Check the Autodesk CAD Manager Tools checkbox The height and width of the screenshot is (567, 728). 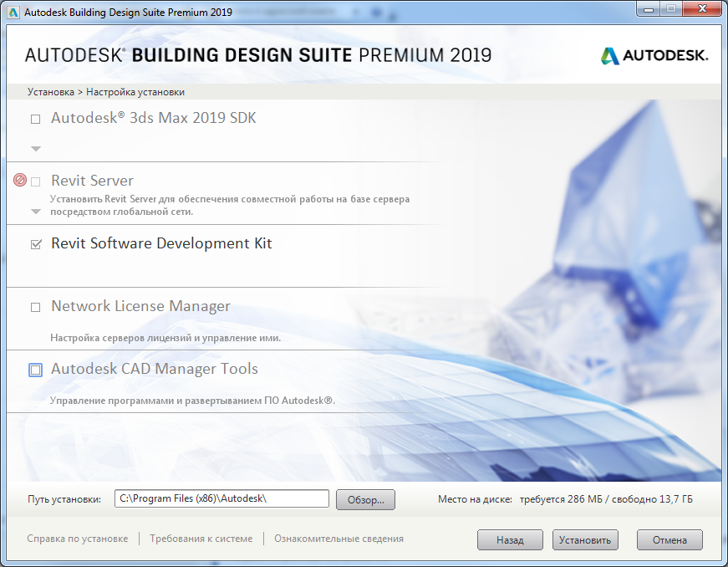click(36, 370)
